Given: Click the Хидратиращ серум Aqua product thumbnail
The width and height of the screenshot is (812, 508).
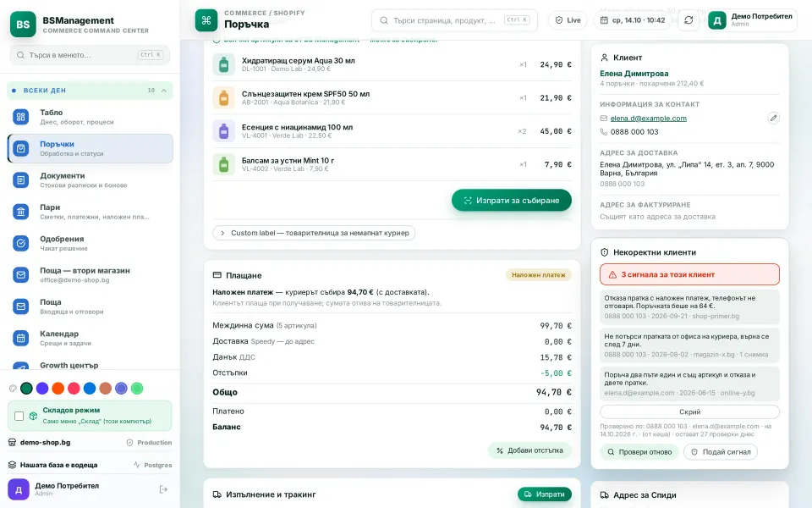Looking at the screenshot, I should coord(223,65).
